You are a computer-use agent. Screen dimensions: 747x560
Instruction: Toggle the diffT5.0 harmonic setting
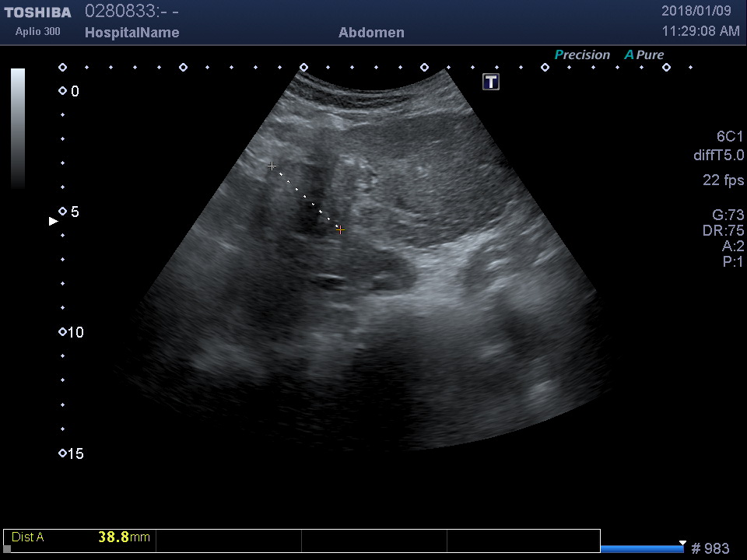tap(718, 156)
